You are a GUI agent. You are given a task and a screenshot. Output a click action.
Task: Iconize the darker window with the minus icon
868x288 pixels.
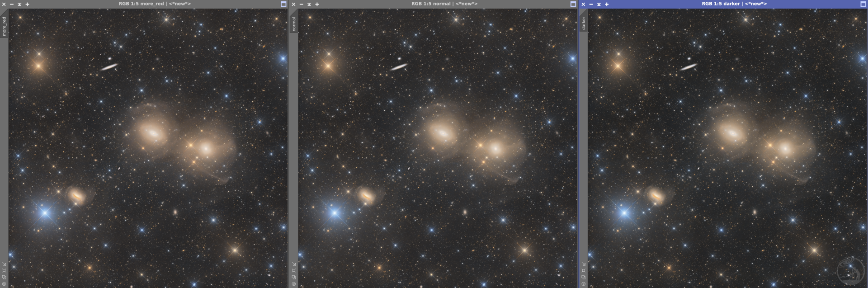click(591, 4)
